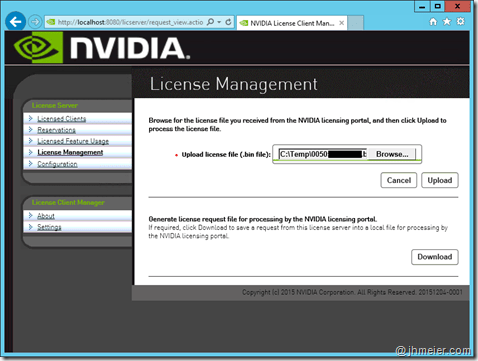Click the Cancel button
Viewport: 478px width, 361px height.
(x=399, y=180)
